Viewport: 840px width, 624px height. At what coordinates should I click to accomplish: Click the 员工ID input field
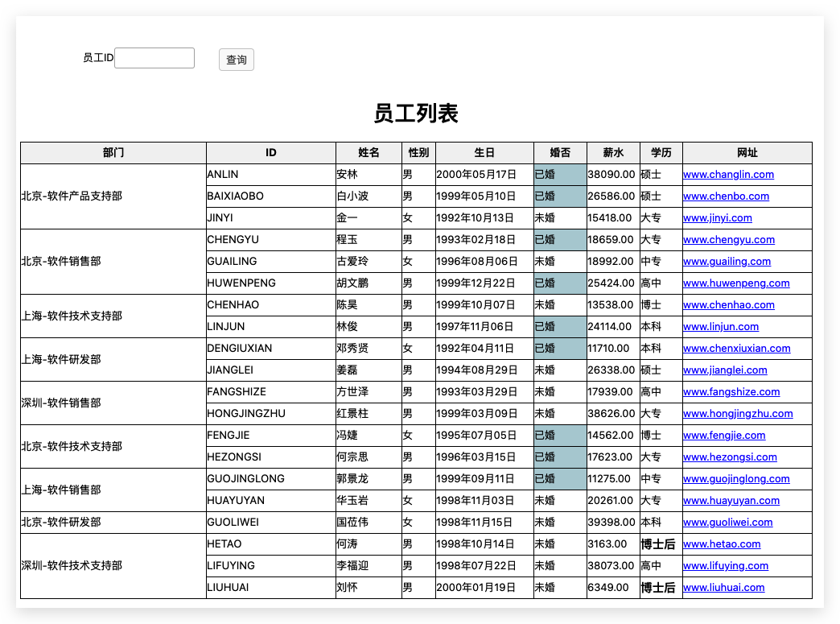pos(154,58)
